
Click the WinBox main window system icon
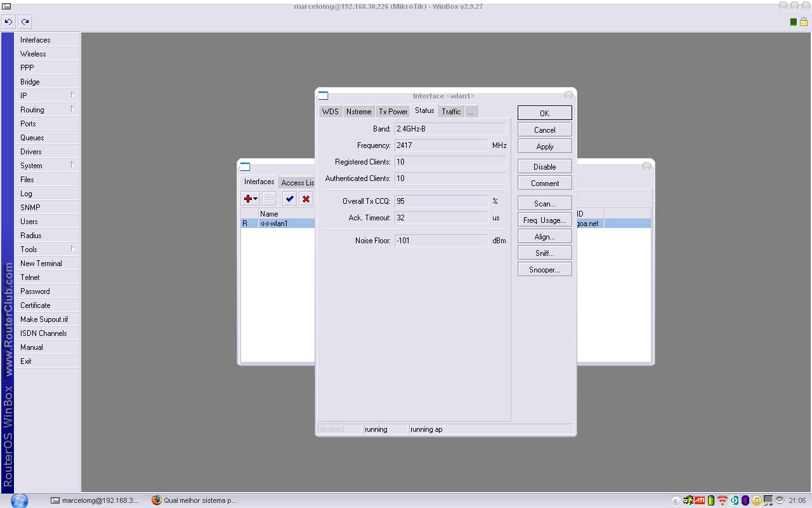coord(6,6)
